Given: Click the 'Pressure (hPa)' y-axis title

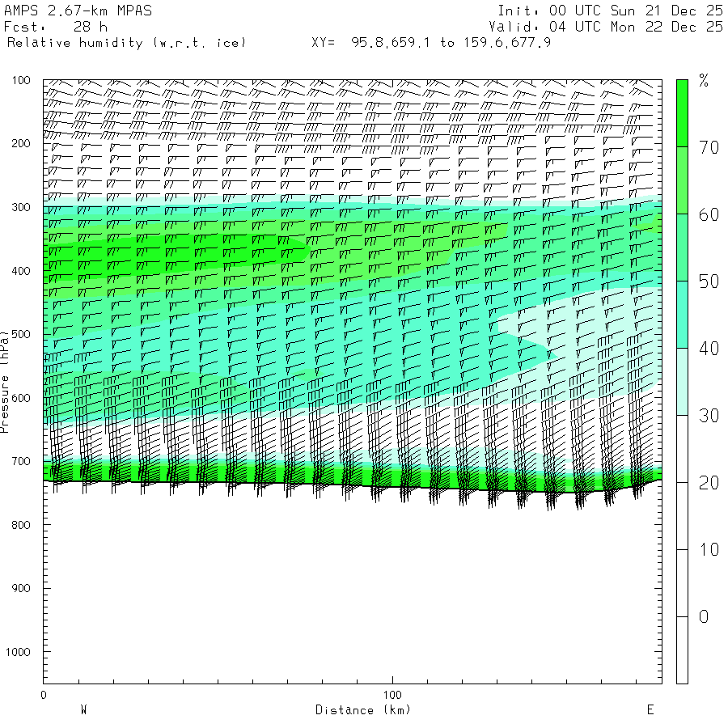Looking at the screenshot, I should pyautogui.click(x=5, y=379).
